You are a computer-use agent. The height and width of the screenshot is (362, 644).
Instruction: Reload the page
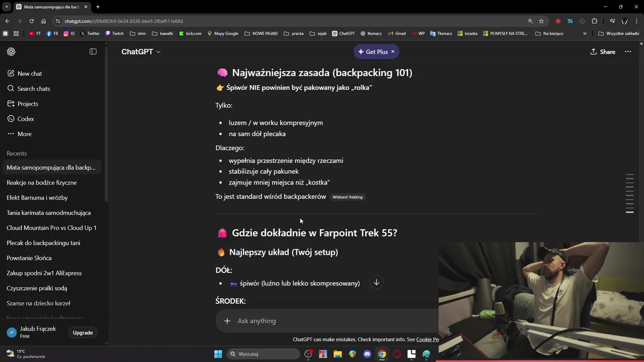click(x=31, y=21)
